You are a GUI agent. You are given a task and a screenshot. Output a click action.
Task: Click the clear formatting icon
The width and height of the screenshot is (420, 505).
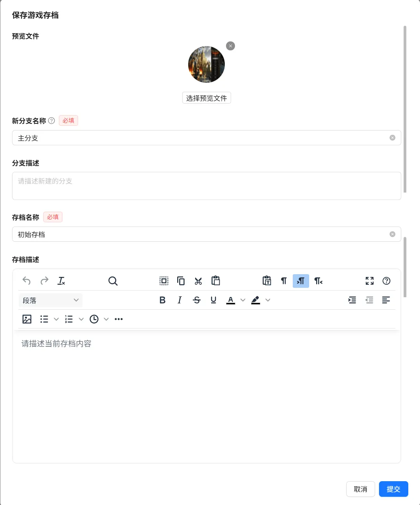61,281
